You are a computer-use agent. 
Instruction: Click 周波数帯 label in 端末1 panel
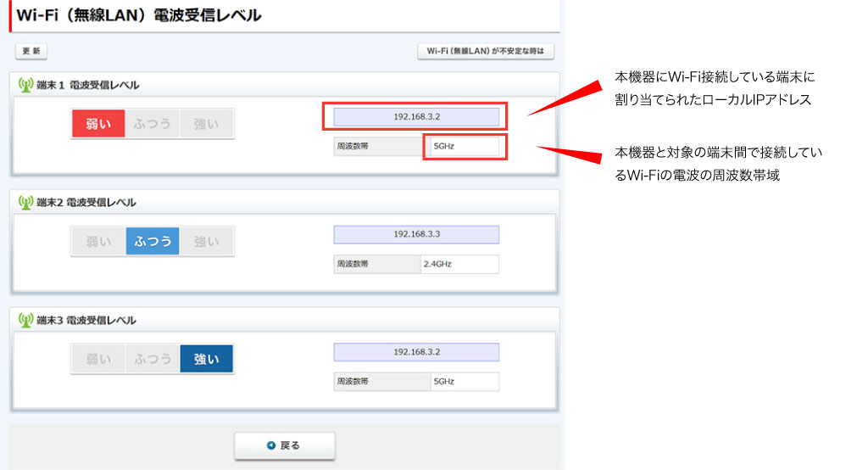353,146
